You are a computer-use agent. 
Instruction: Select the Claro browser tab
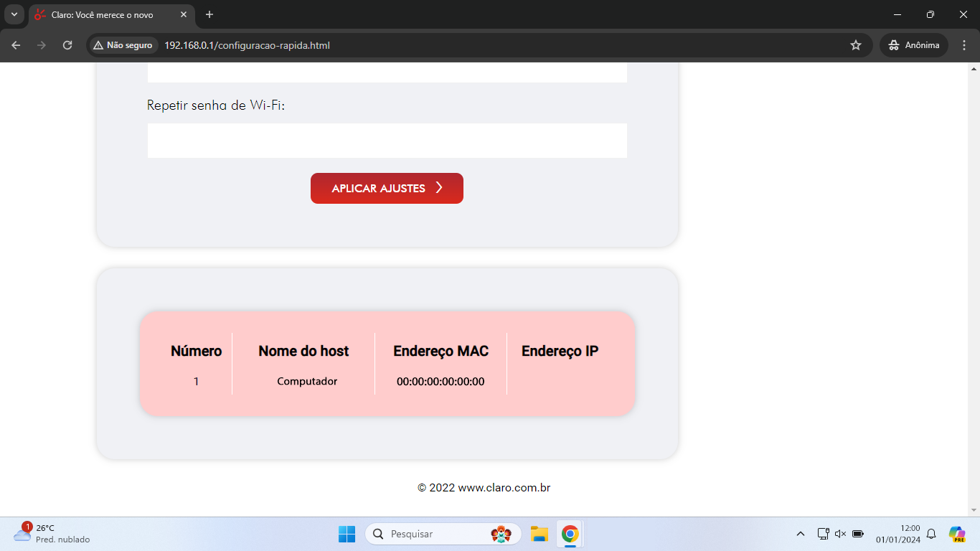click(111, 14)
